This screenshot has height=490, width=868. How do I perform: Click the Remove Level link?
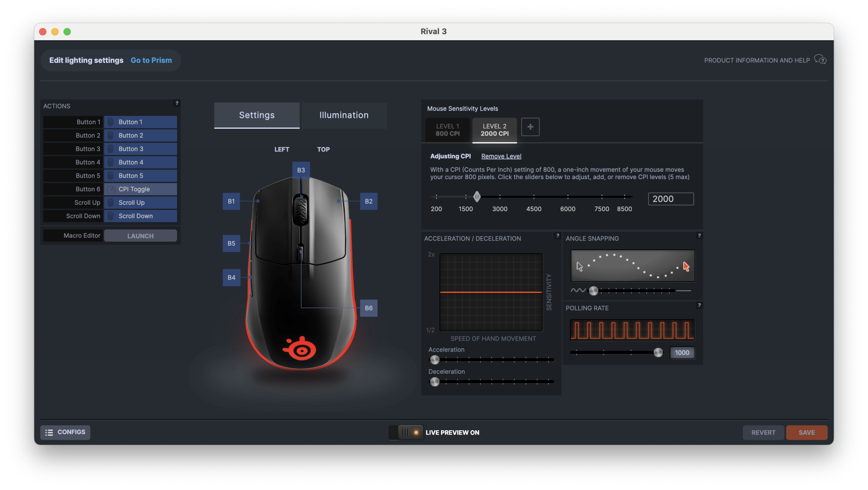501,157
